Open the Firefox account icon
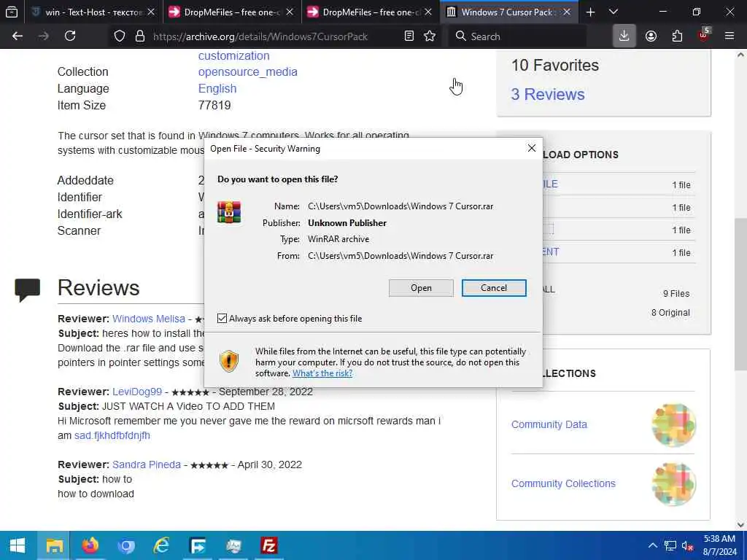Viewport: 747px width, 560px height. [651, 36]
